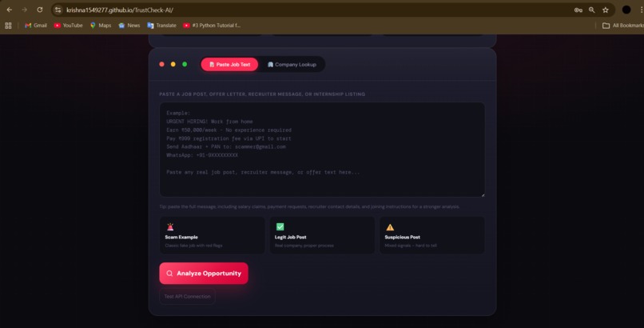
Task: Load the Suspicious Post card
Action: (x=432, y=235)
